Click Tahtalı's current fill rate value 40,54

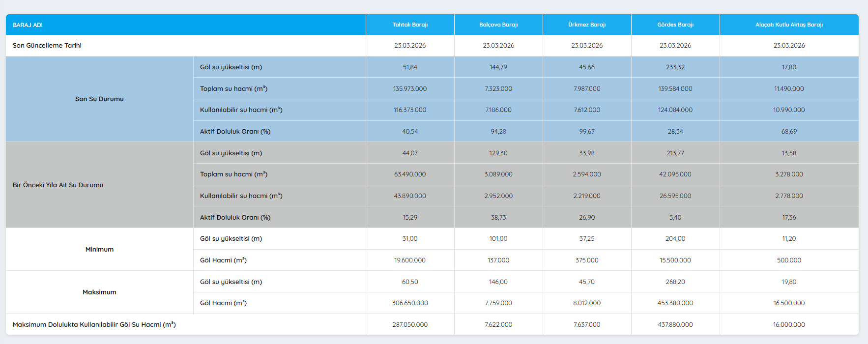coord(410,132)
